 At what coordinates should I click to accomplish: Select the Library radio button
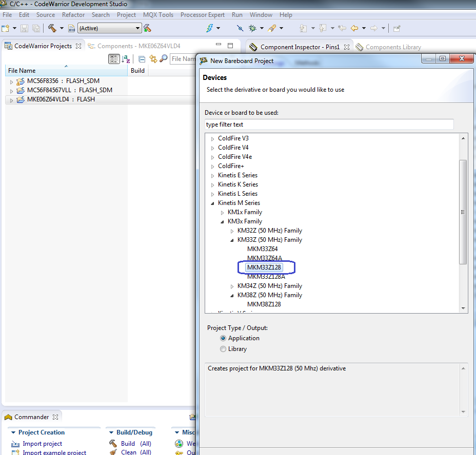223,349
